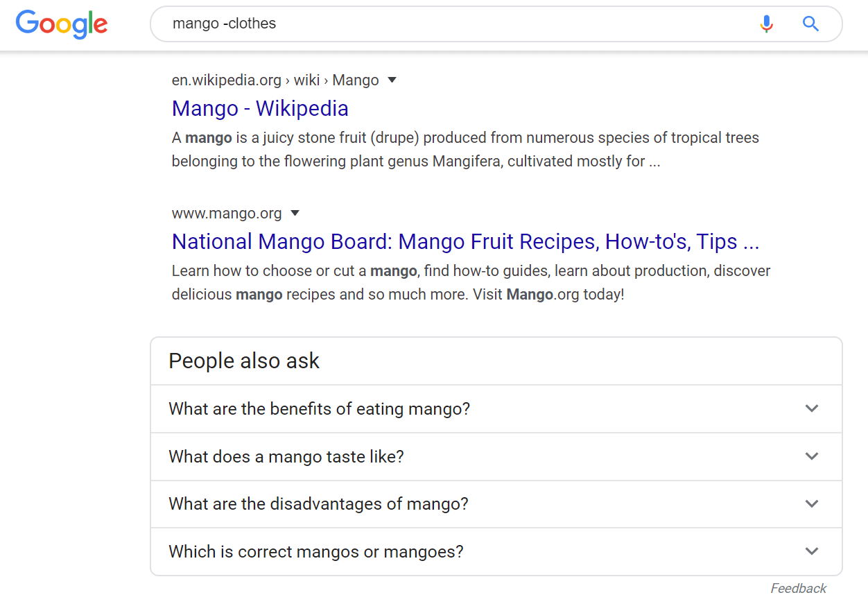This screenshot has height=613, width=868.
Task: Open the dropdown arrow next to www.mango.org
Action: pyautogui.click(x=295, y=214)
